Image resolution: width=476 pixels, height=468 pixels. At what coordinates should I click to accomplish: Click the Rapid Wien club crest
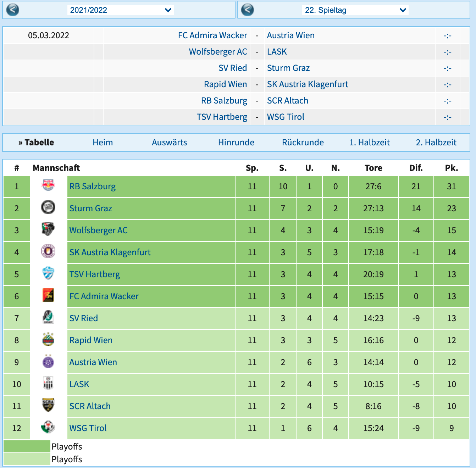[48, 339]
